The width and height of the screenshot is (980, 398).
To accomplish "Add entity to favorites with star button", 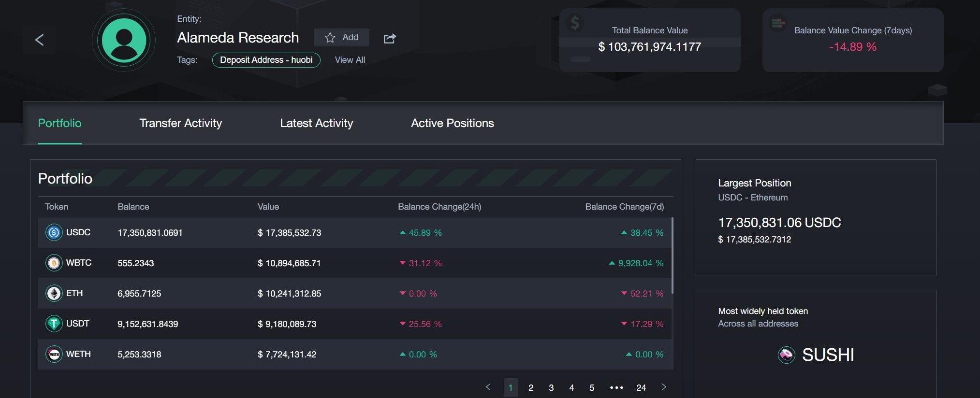I will tap(341, 37).
